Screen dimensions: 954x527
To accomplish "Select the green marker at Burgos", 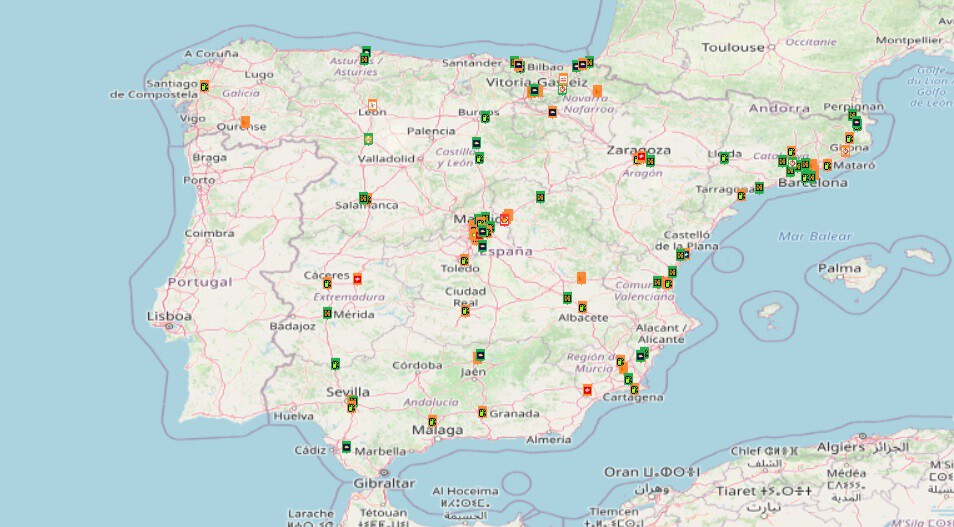I will (x=485, y=116).
